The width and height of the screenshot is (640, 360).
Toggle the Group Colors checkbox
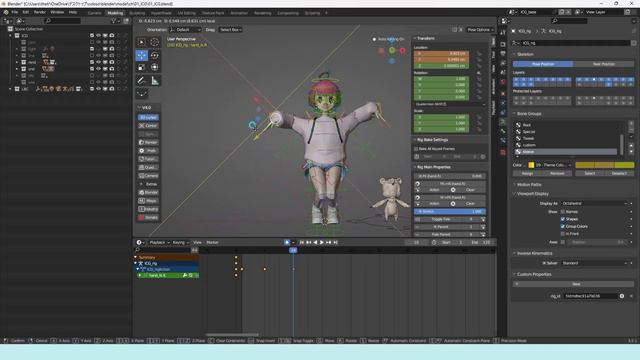(563, 227)
